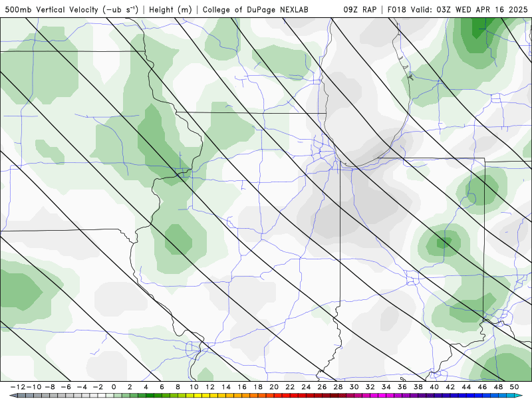
Task: Click the '30' color scale label
Action: point(354,387)
